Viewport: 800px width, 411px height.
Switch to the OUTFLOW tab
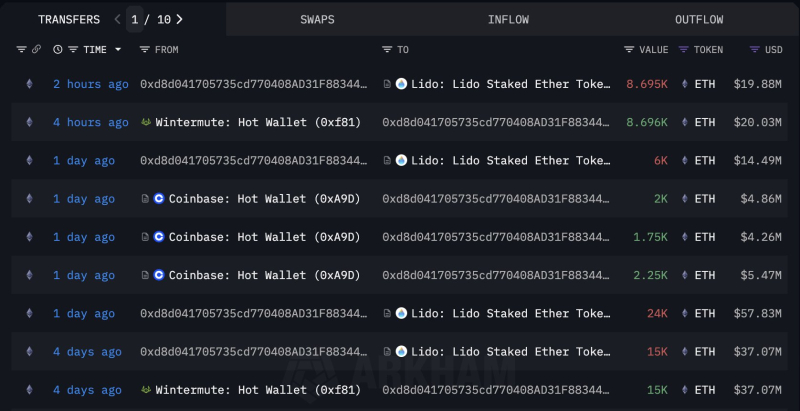[699, 19]
